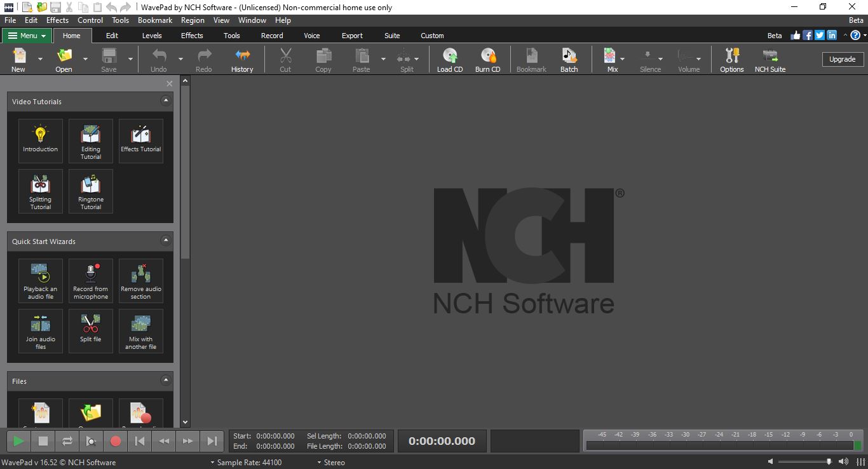Click the Go to start button
The height and width of the screenshot is (469, 868).
[x=139, y=440]
